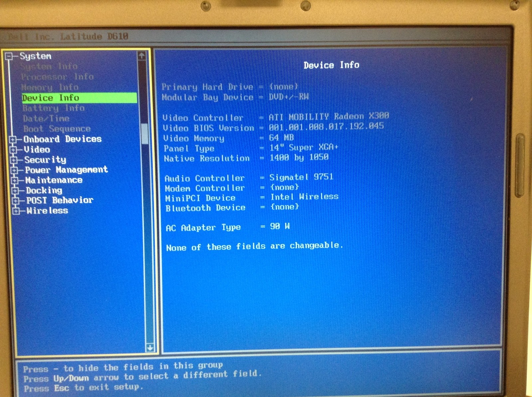The width and height of the screenshot is (532, 397).
Task: Select Boot Sequence entry
Action: [57, 129]
